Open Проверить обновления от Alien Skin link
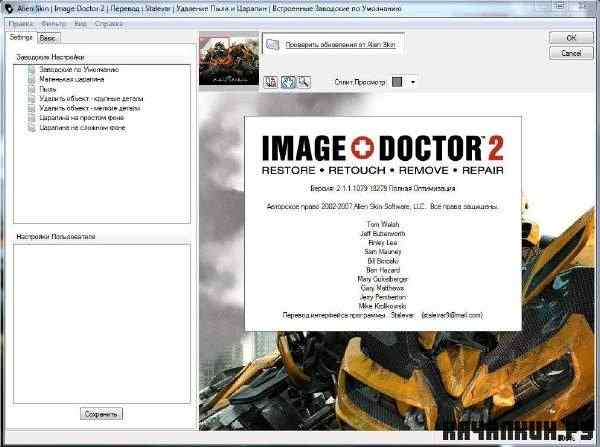This screenshot has height=447, width=600. (340, 45)
